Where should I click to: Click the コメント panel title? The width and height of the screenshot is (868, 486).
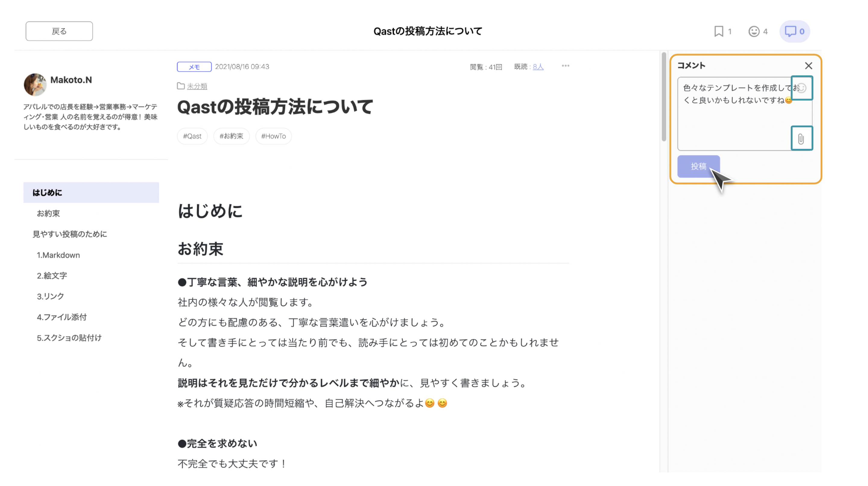[691, 65]
